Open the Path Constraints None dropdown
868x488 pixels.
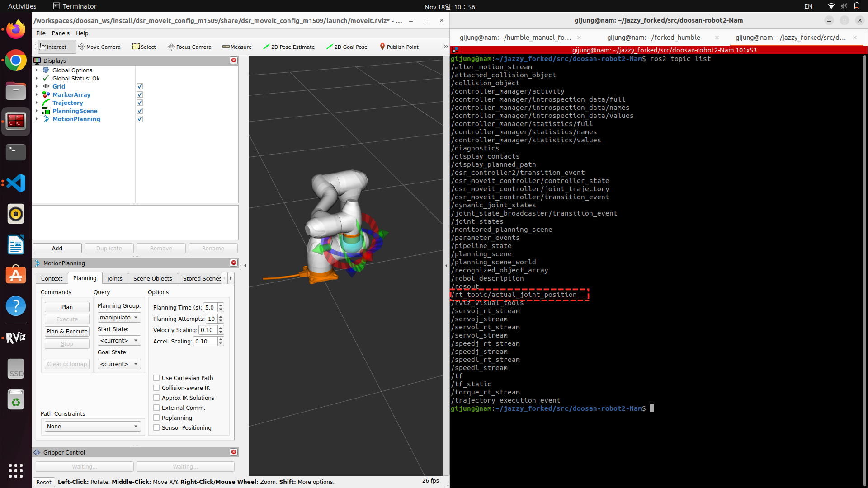coord(92,426)
